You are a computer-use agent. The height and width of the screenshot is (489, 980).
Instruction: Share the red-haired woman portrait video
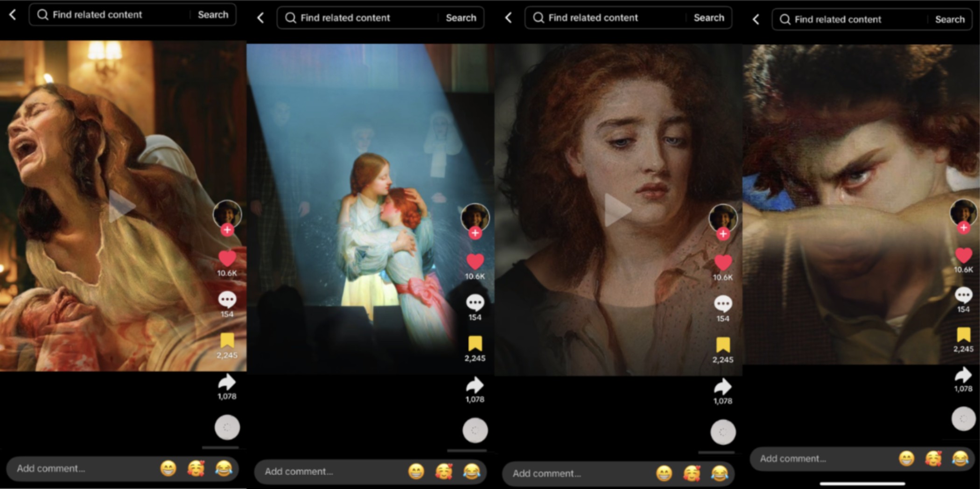tap(723, 387)
